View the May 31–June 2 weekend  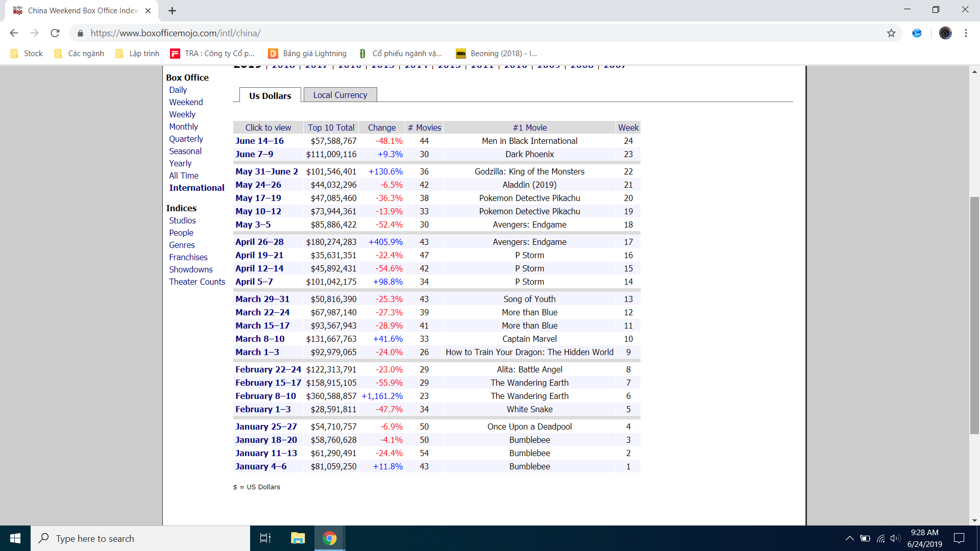point(266,171)
